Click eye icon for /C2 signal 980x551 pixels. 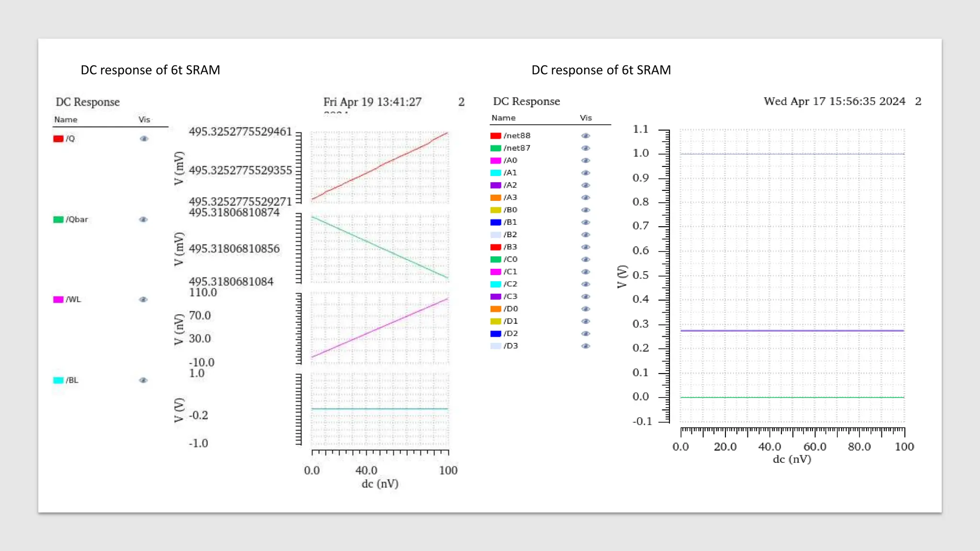point(586,284)
